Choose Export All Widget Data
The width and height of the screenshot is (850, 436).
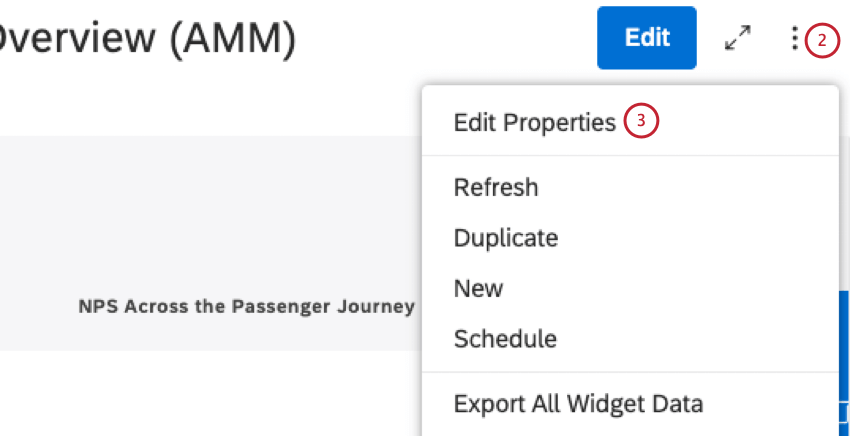coord(578,404)
